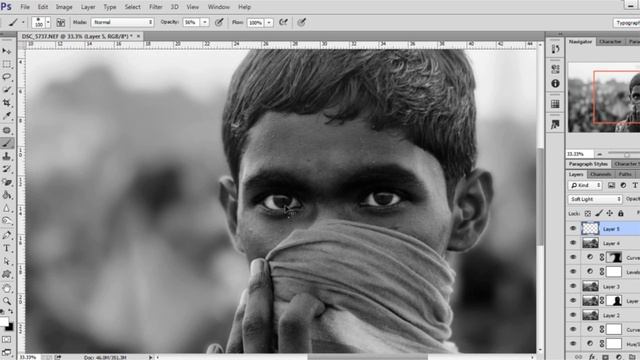Toggle Levels adjustment layer visibility
This screenshot has height=360, width=640.
pos(573,272)
